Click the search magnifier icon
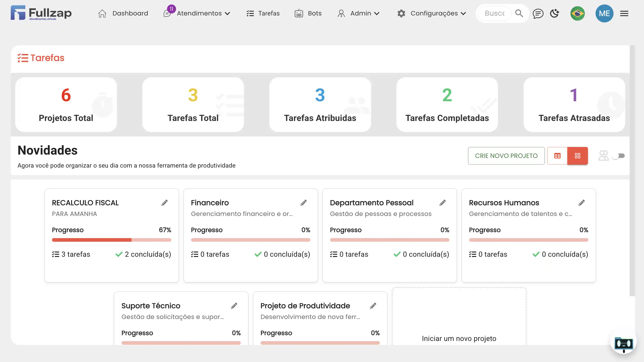644x362 pixels. 519,13
